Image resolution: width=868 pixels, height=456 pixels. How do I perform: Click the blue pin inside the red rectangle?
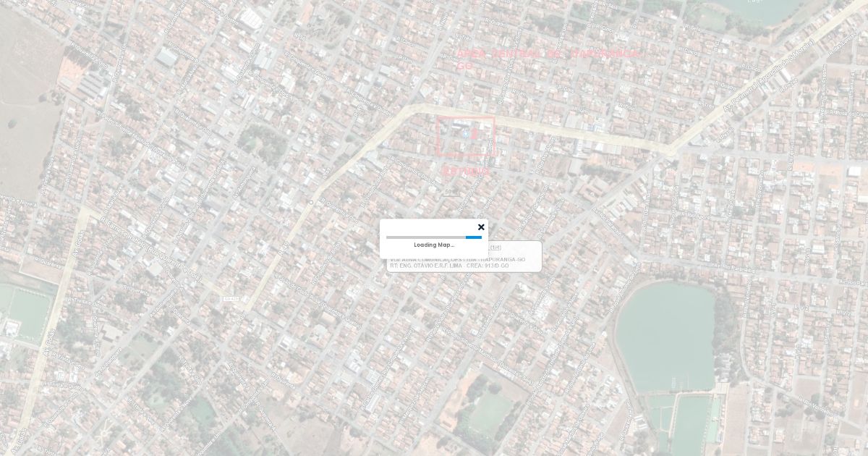tap(465, 135)
